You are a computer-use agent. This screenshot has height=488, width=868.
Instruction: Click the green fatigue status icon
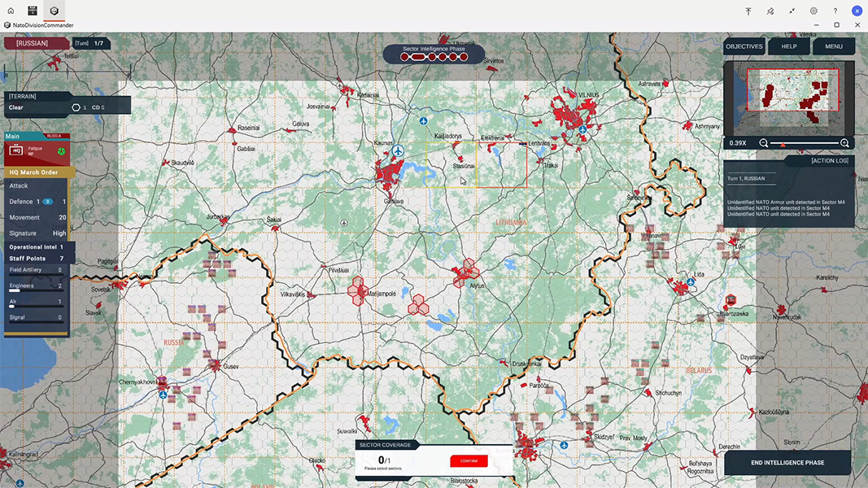(x=60, y=150)
